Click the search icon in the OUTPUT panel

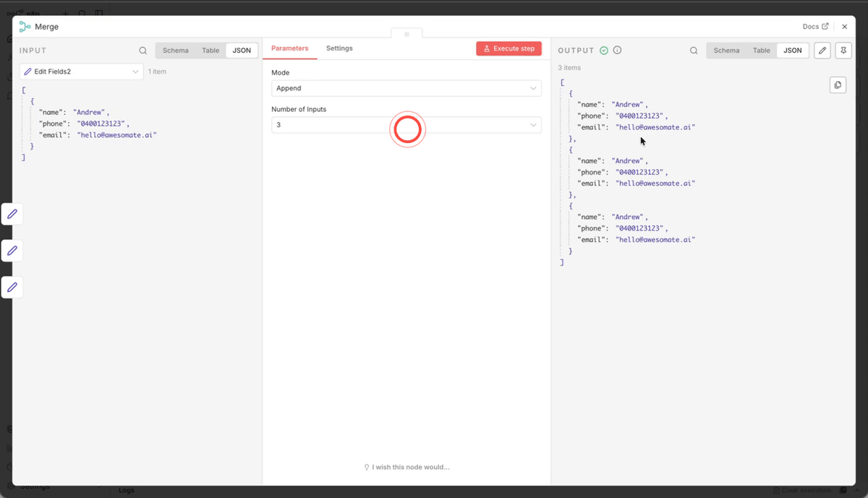point(694,51)
